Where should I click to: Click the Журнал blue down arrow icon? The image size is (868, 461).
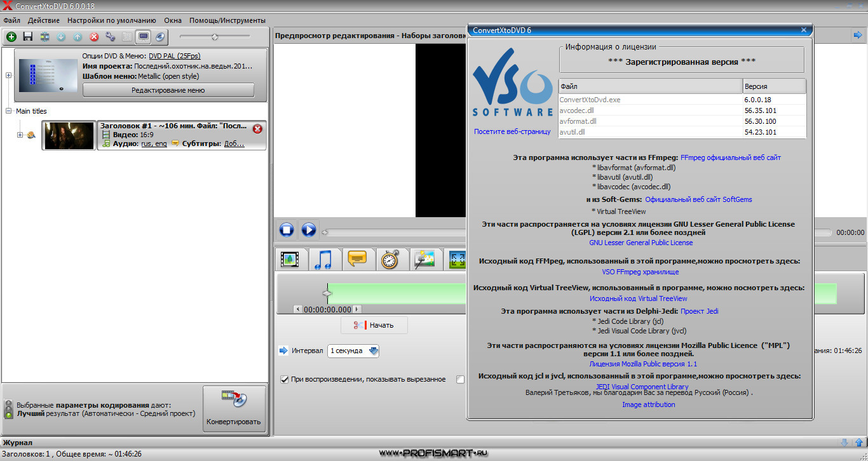click(x=844, y=443)
